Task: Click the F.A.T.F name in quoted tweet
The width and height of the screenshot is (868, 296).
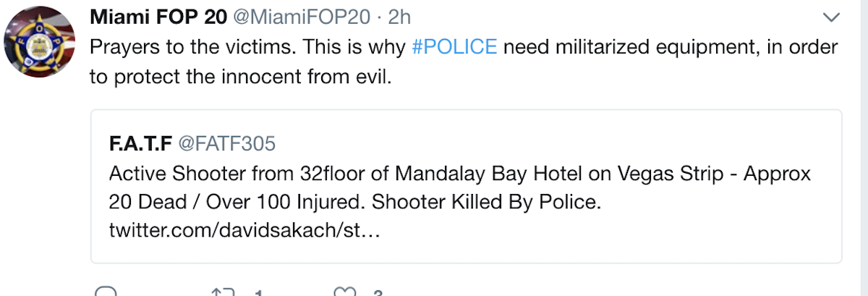Action: pyautogui.click(x=140, y=143)
